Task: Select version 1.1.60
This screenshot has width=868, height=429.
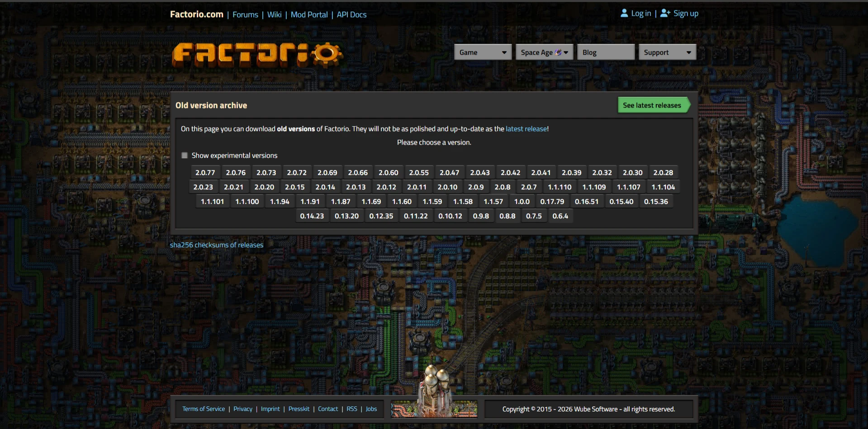Action: pyautogui.click(x=402, y=202)
